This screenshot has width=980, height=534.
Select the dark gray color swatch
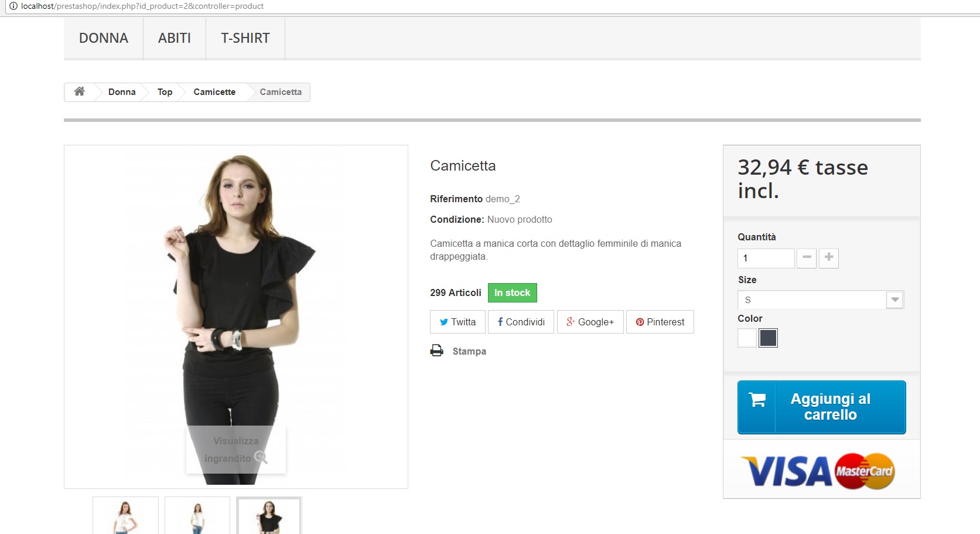[x=768, y=338]
